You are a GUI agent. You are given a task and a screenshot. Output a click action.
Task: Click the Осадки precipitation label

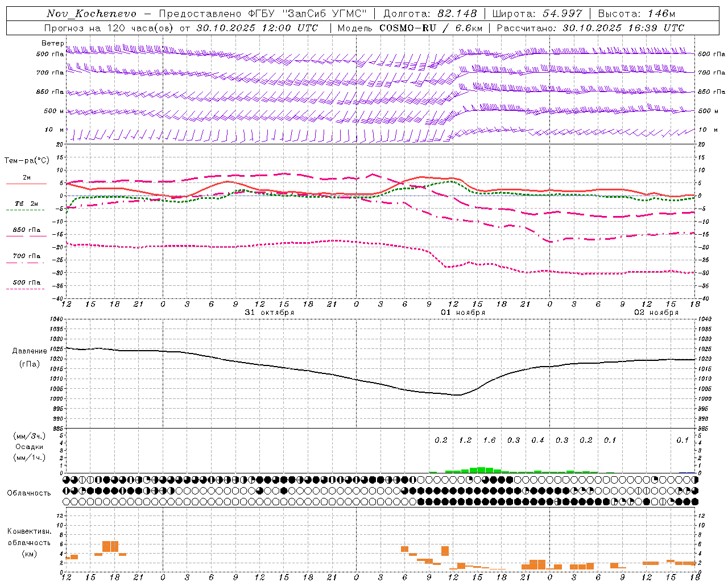coord(29,447)
